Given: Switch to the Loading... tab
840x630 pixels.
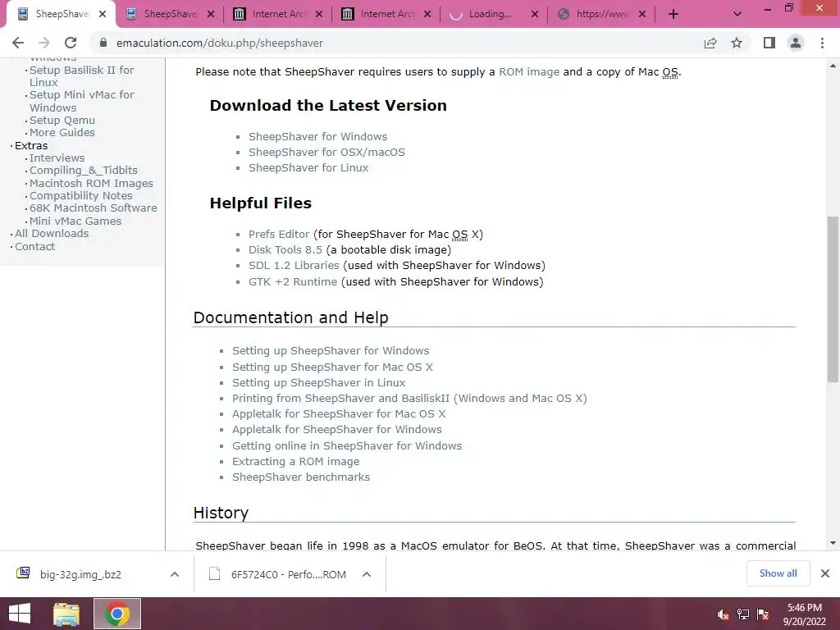Looking at the screenshot, I should (495, 15).
